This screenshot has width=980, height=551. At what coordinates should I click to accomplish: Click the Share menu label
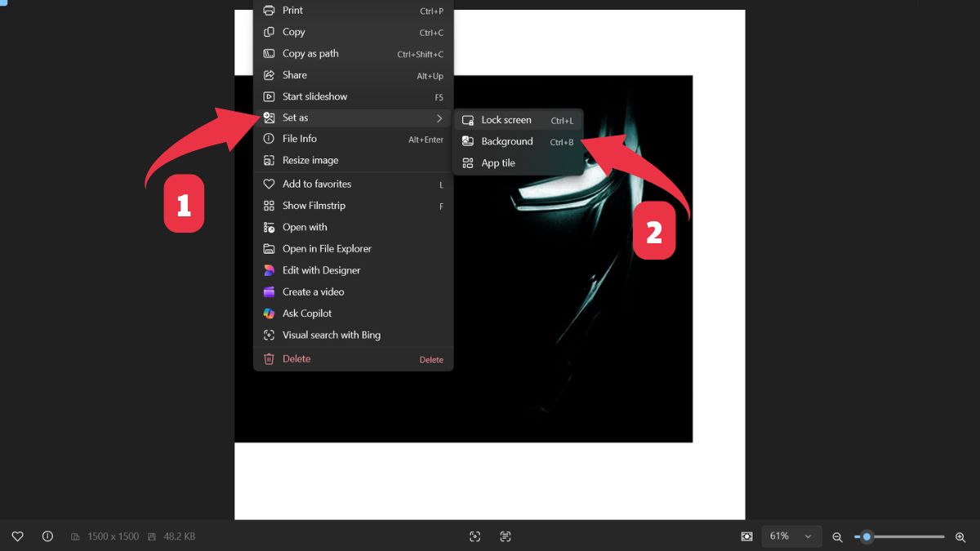pyautogui.click(x=295, y=75)
